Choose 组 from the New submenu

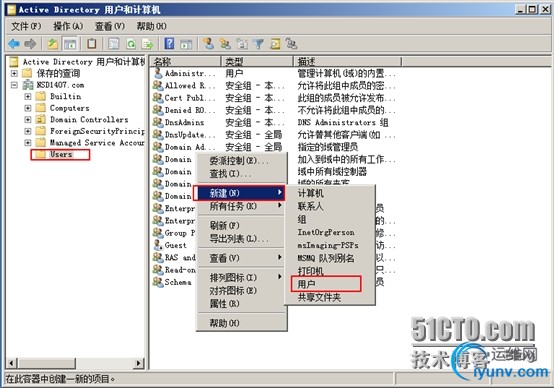330,219
